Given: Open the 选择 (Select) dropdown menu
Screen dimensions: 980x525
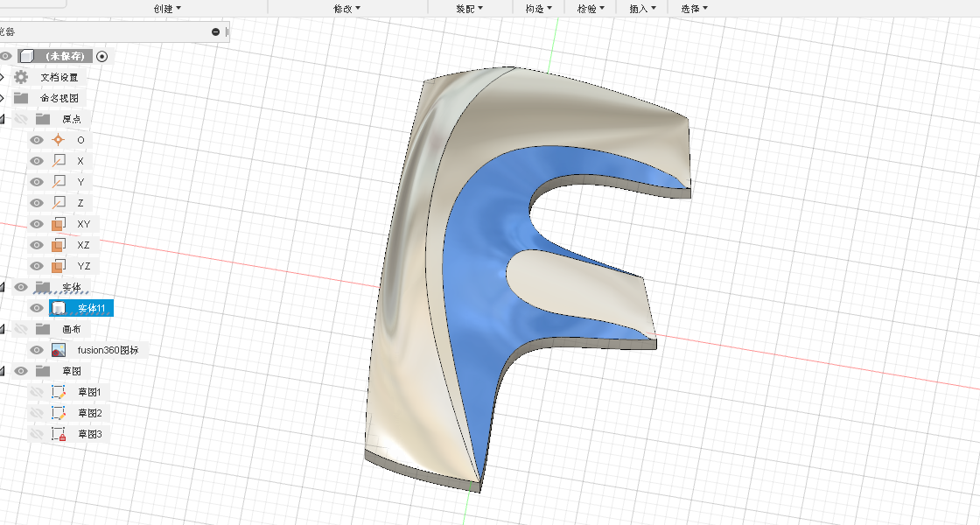Looking at the screenshot, I should click(x=695, y=9).
